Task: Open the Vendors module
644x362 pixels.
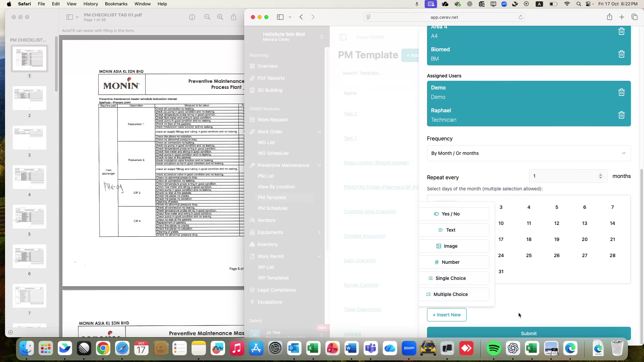Action: 267,220
